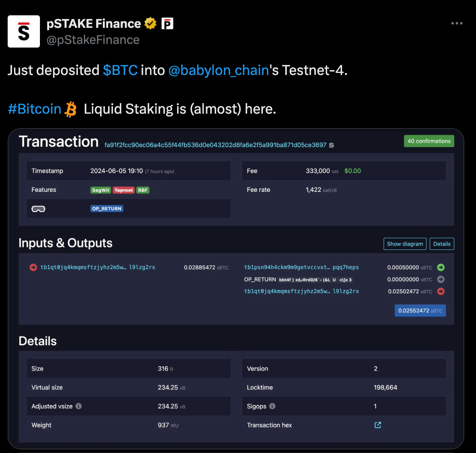The width and height of the screenshot is (476, 453).
Task: Click the Bitcoin emoji icon
Action: [71, 109]
